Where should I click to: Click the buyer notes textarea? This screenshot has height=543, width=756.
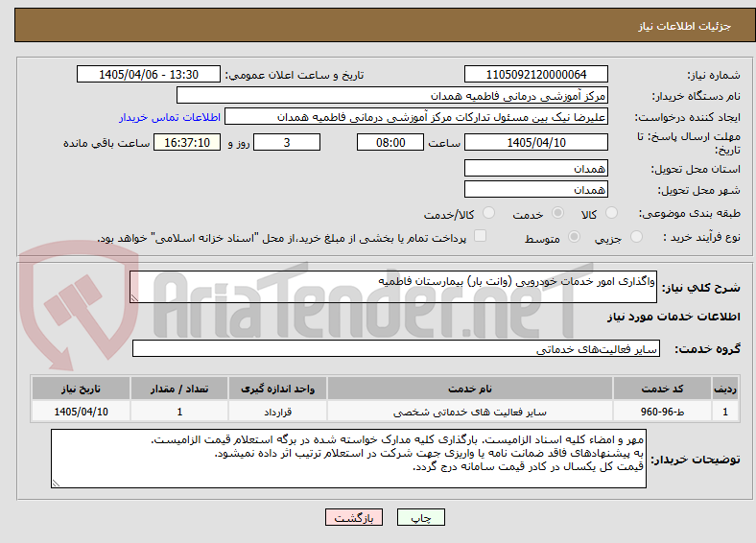[x=348, y=459]
